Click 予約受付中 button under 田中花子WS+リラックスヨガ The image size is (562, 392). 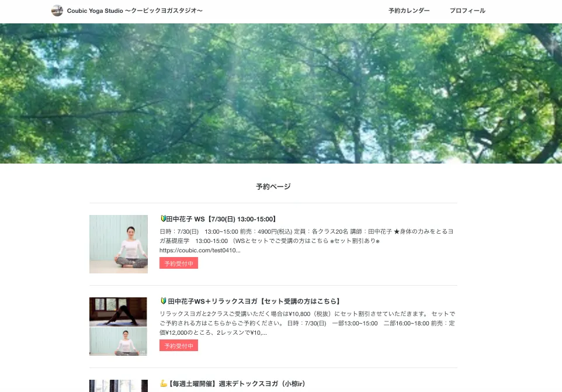pyautogui.click(x=179, y=346)
